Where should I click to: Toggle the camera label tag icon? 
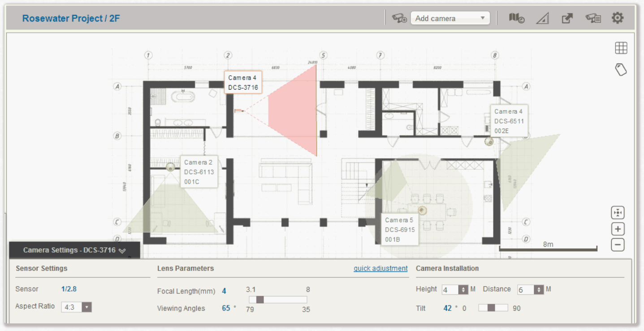pos(621,69)
